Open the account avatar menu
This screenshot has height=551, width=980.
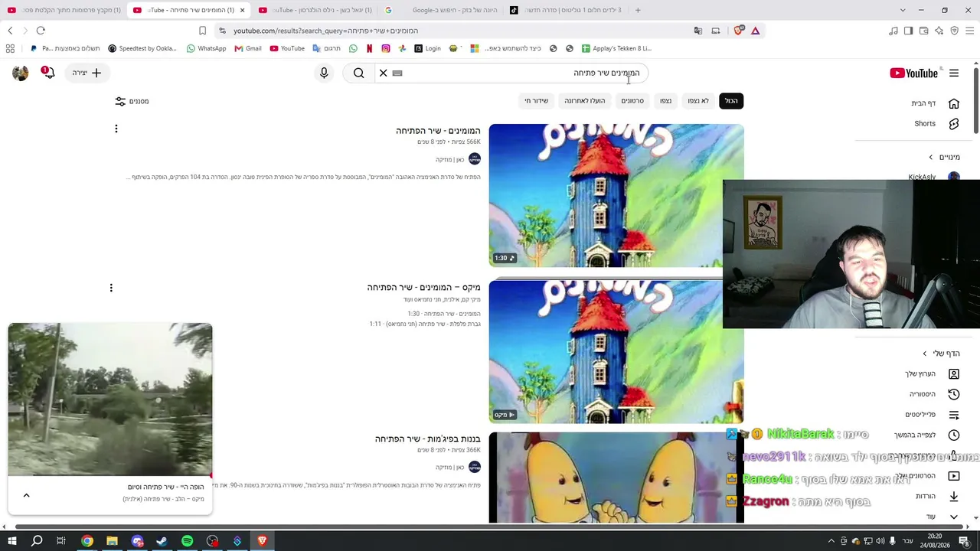(x=21, y=73)
